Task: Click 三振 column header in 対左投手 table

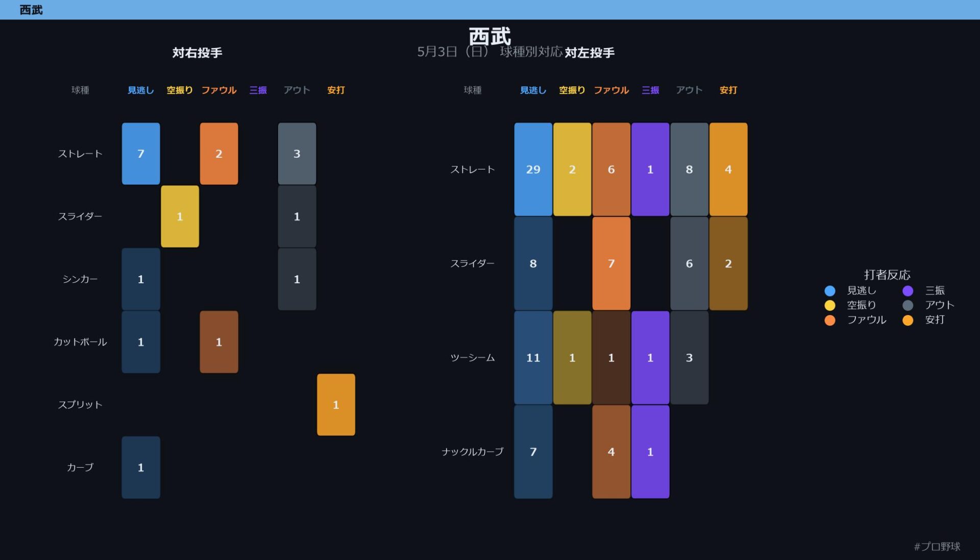Action: (650, 90)
